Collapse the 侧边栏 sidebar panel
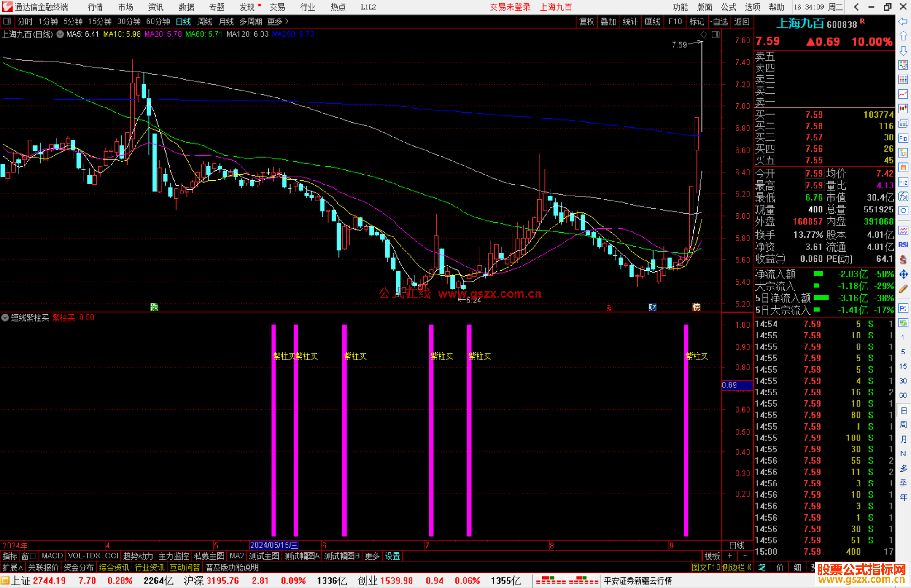Viewport: 911px width, 588px height. tap(737, 567)
